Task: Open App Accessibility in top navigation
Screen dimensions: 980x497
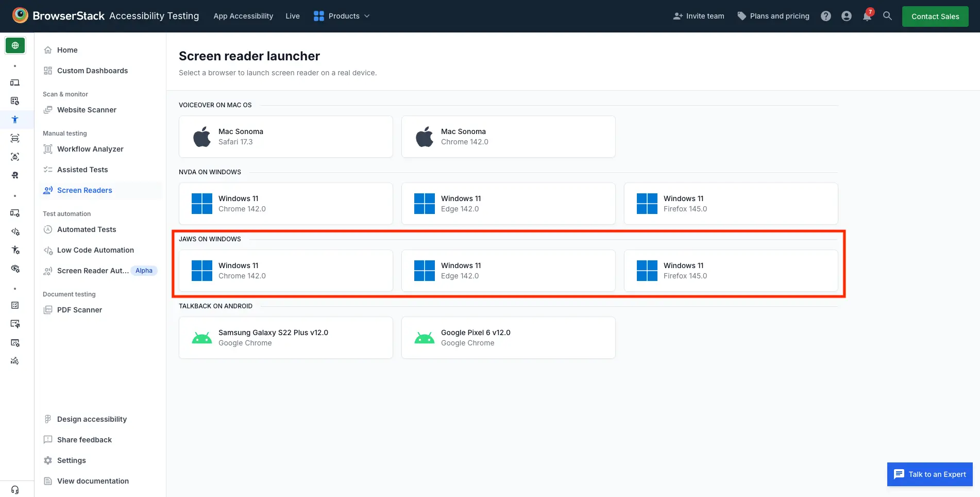Action: pyautogui.click(x=243, y=16)
